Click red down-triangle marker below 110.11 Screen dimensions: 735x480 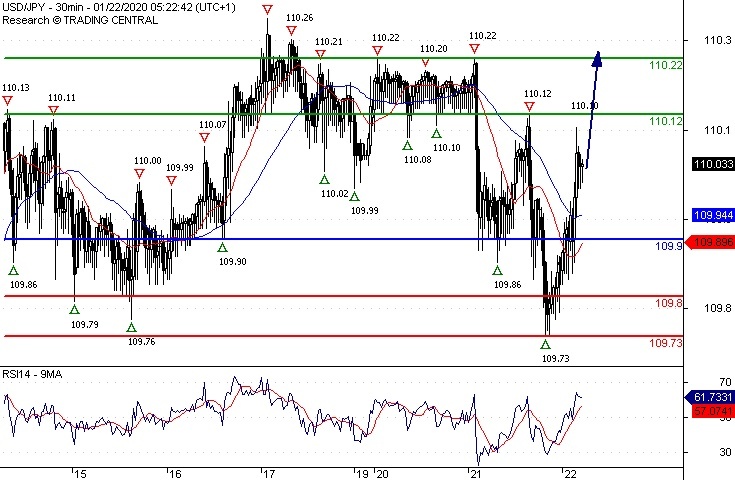point(53,110)
